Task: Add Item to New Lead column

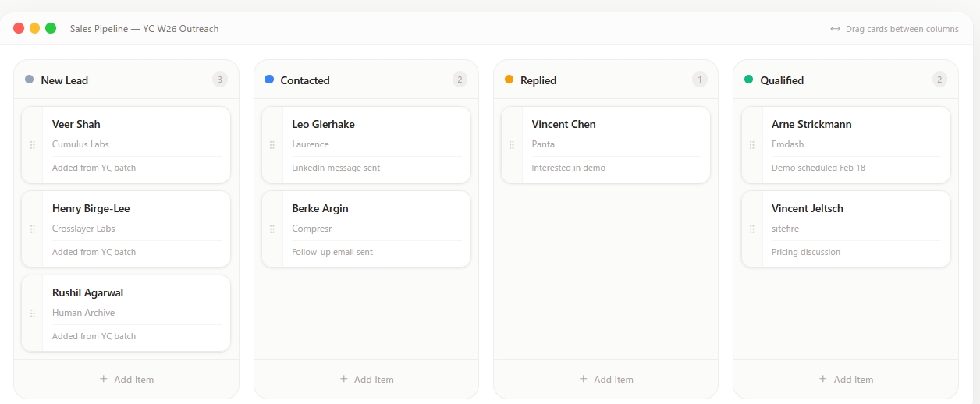Action: pyautogui.click(x=126, y=380)
